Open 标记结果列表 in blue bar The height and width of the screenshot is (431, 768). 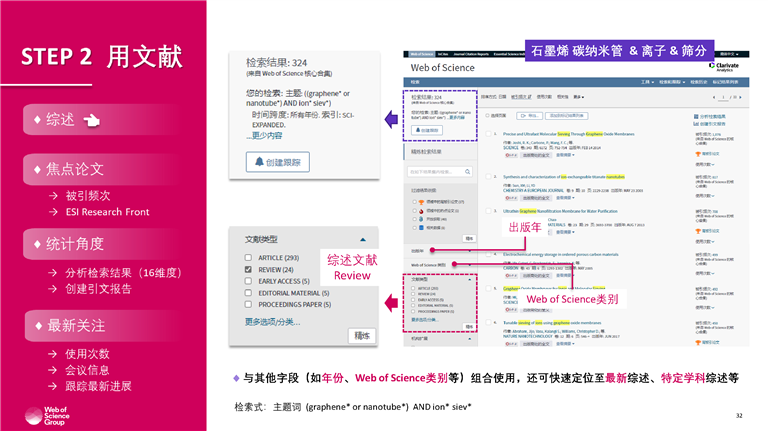[725, 82]
